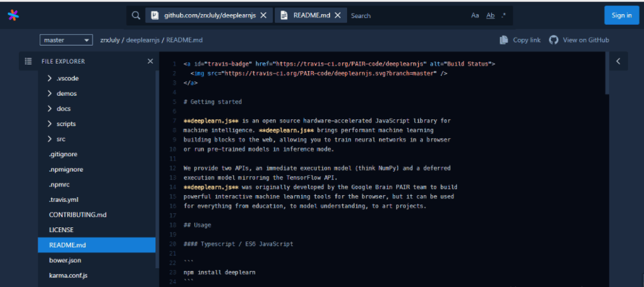Click the '## Usage' line in the code

(x=197, y=225)
